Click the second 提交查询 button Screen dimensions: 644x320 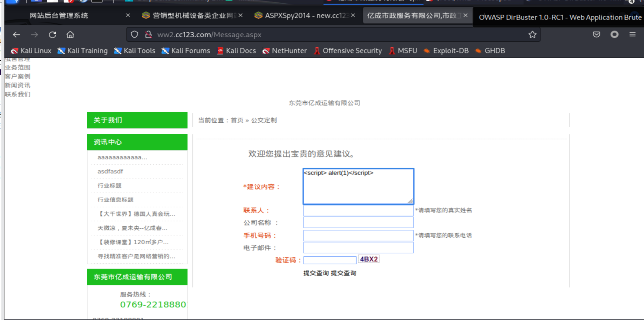(x=343, y=273)
